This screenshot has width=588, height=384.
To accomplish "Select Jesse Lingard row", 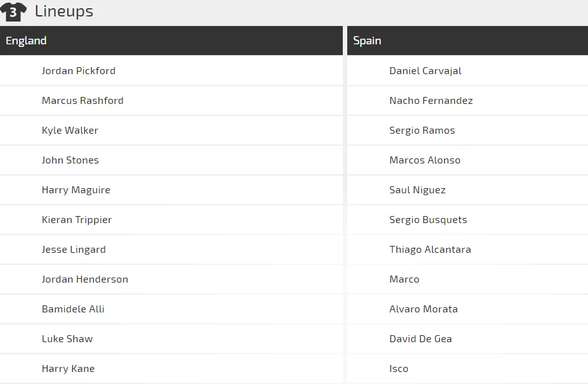I will (73, 250).
